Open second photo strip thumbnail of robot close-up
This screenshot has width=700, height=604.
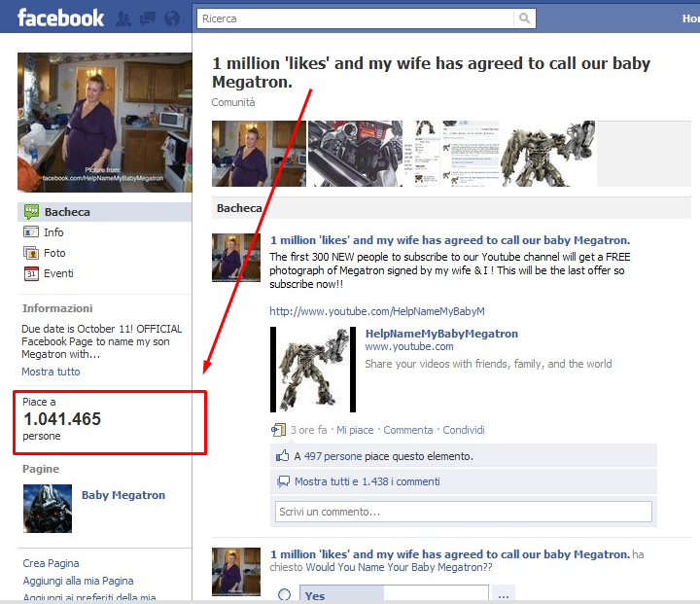click(x=356, y=154)
